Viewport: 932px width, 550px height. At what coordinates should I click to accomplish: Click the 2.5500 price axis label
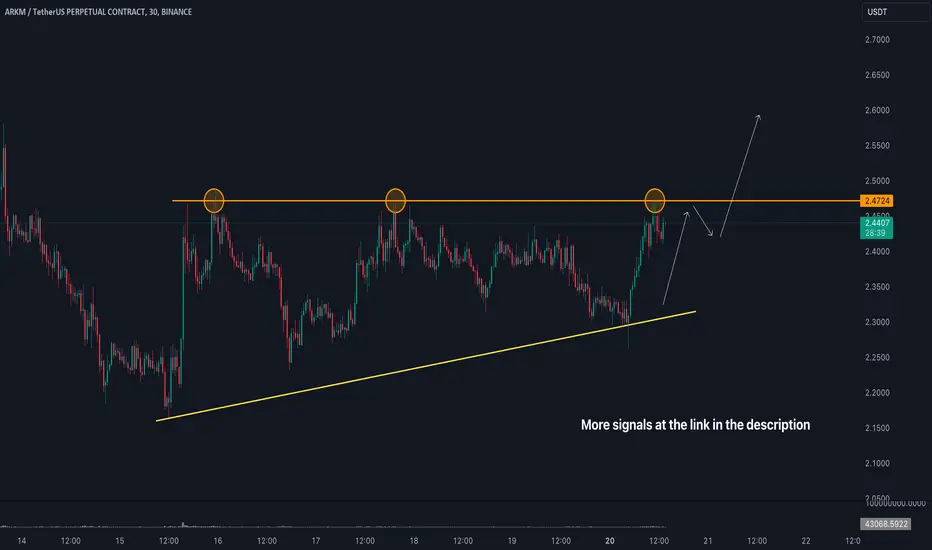point(877,146)
